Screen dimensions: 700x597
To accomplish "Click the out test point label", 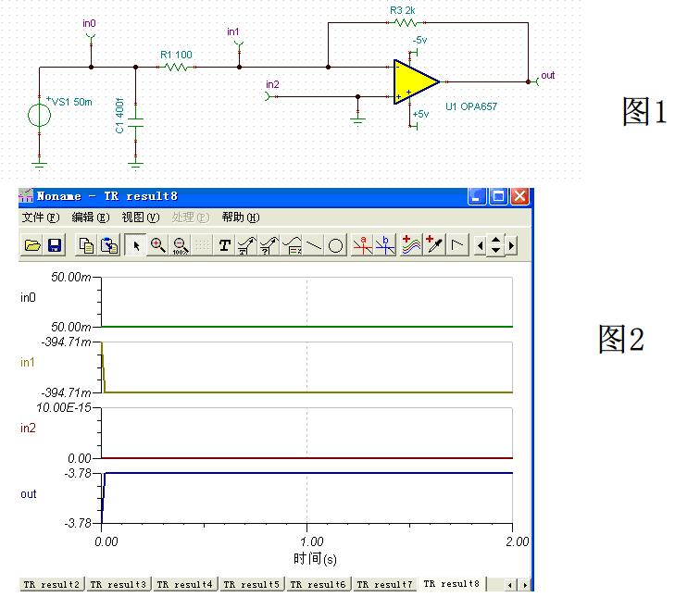I will click(547, 76).
